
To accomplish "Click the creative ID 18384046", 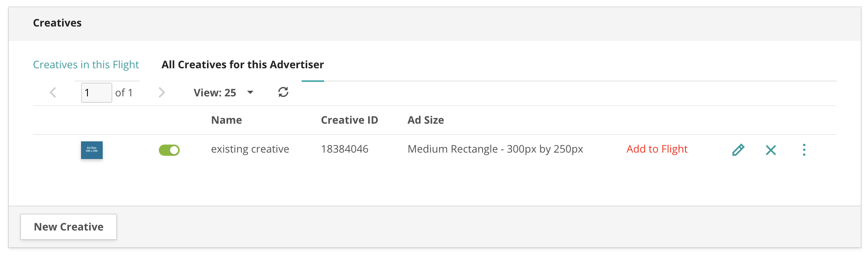I will 345,149.
